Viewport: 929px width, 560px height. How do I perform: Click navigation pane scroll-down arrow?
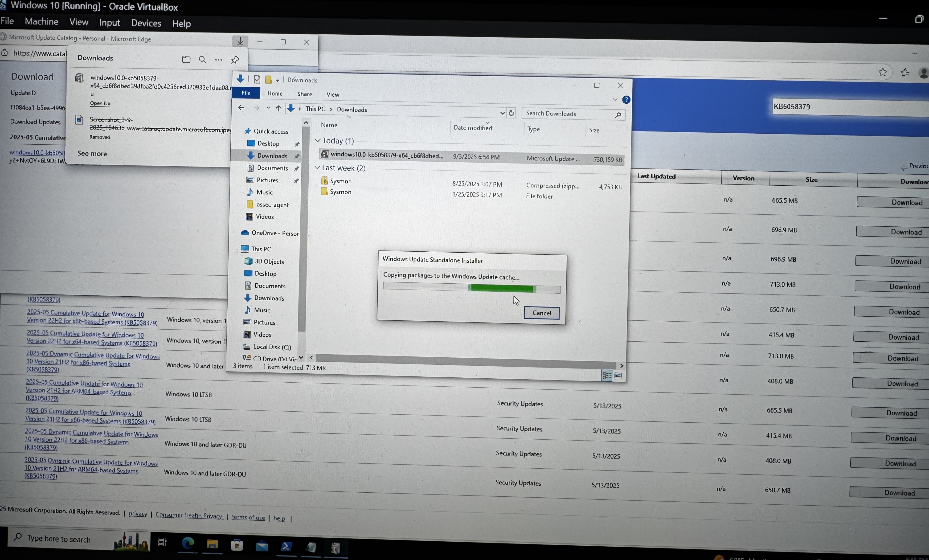coord(301,357)
